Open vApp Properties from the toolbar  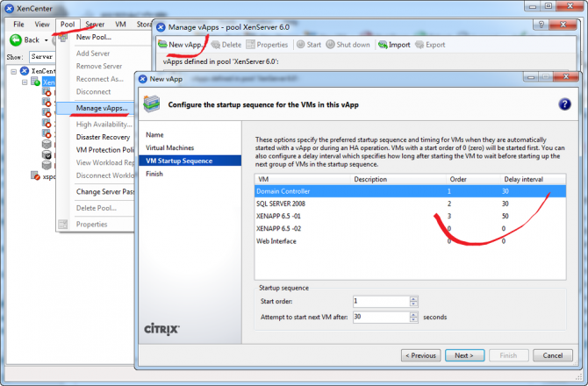click(268, 45)
